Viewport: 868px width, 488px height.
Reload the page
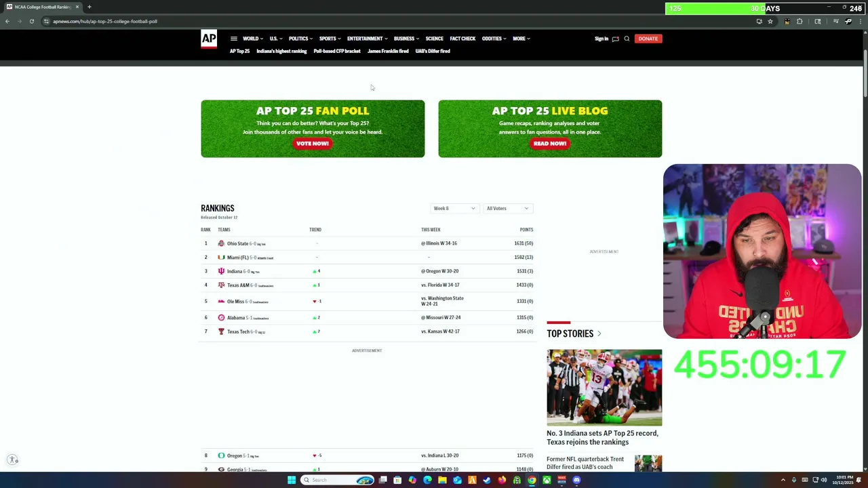[31, 21]
